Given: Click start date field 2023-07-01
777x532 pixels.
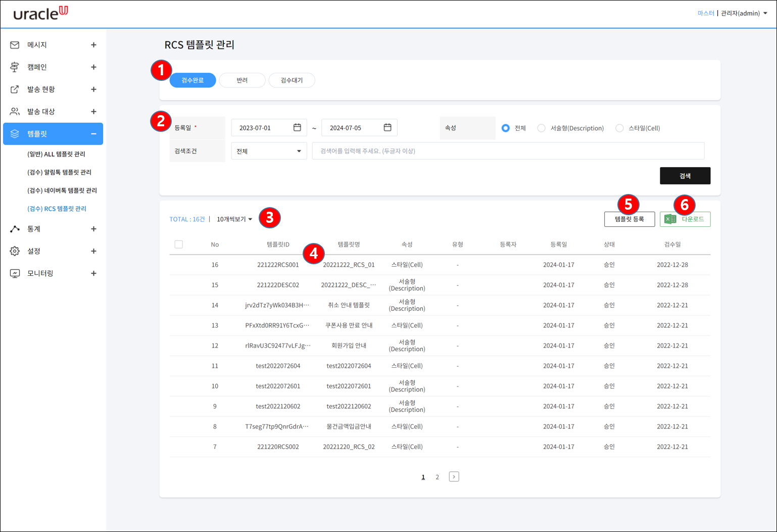Looking at the screenshot, I should [269, 128].
